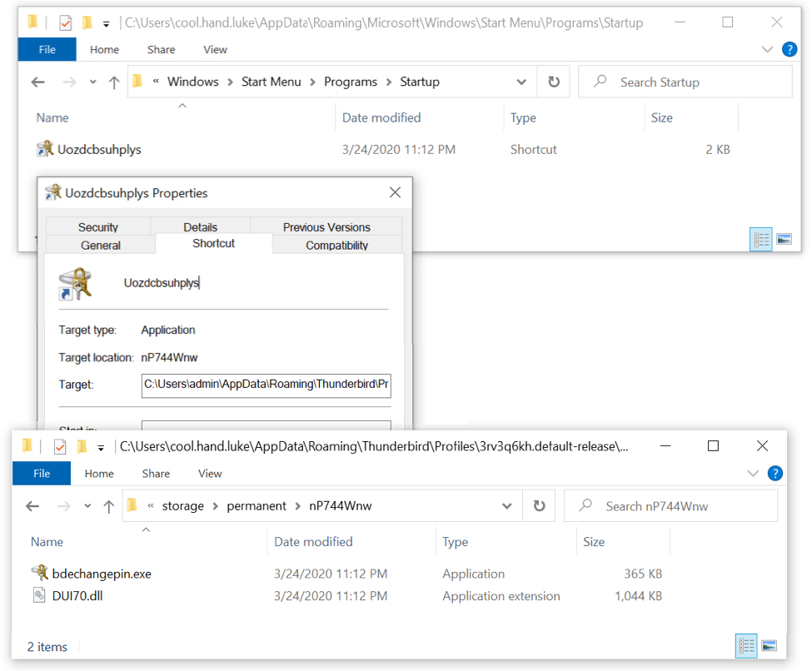Viewport: 812px width, 671px height.
Task: Refresh the Startup folder view
Action: click(x=554, y=82)
